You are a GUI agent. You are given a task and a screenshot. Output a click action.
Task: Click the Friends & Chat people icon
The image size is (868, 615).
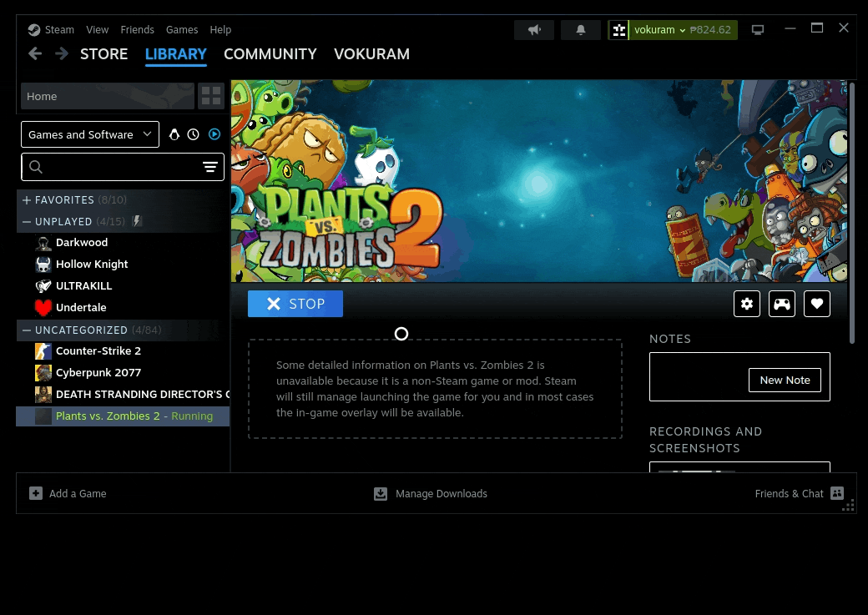[838, 493]
